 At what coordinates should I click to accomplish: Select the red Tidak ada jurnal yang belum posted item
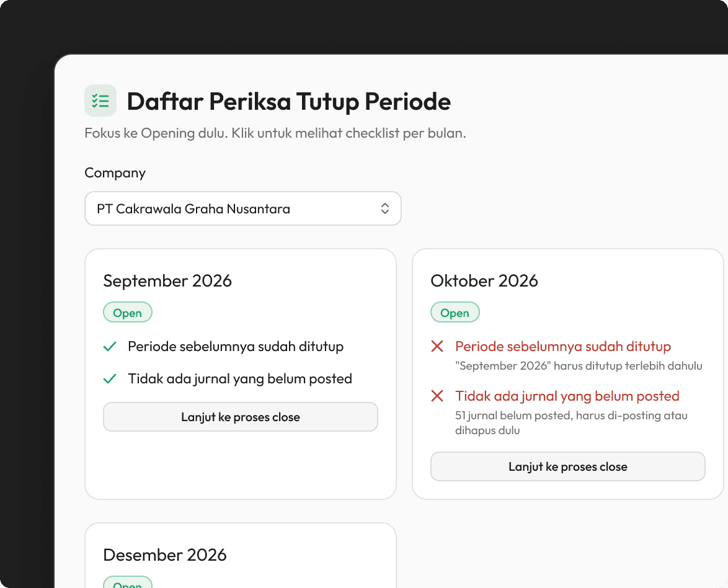point(567,396)
